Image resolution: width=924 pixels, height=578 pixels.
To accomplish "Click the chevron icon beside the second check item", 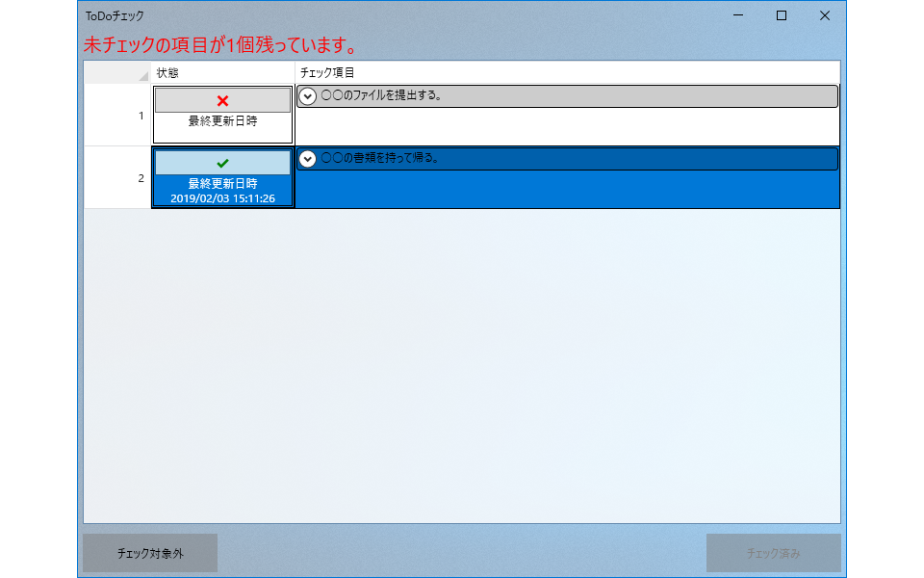I will point(307,158).
